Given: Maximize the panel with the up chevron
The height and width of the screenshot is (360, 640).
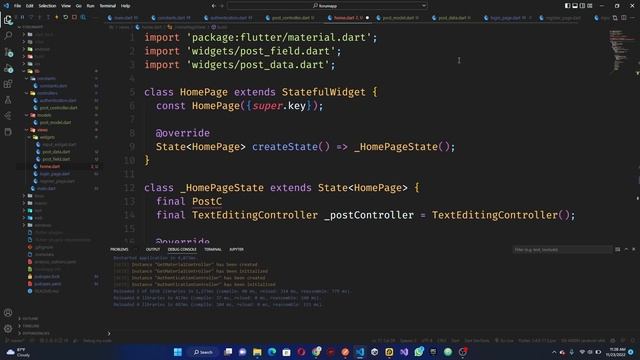Looking at the screenshot, I should tap(626, 249).
